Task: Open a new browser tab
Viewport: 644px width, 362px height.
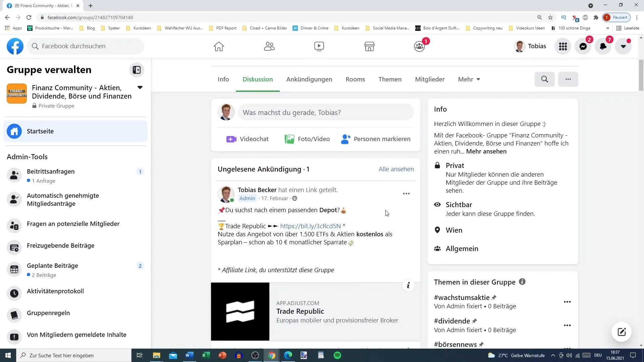Action: (91, 6)
